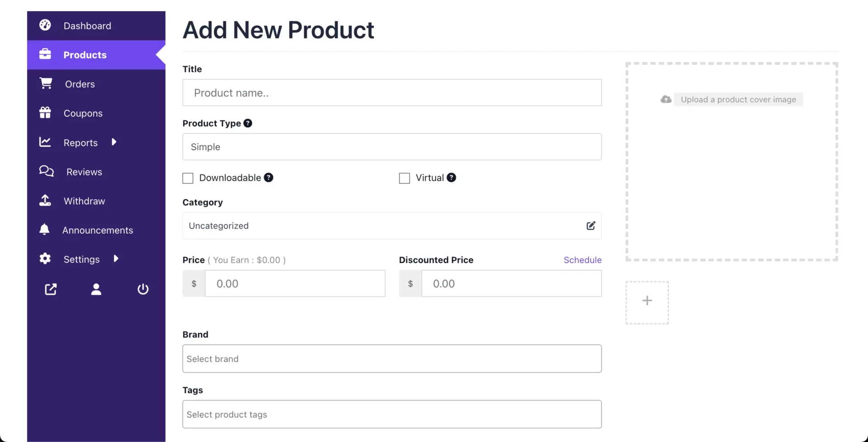
Task: Click the Product Type help icon
Action: [248, 123]
